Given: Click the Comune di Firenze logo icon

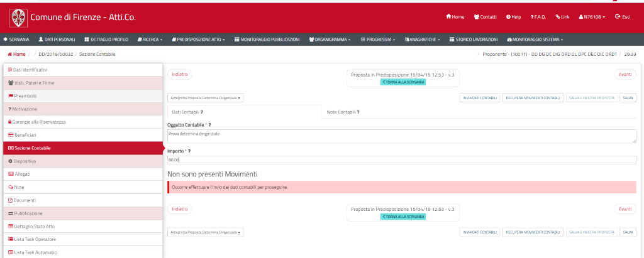Looking at the screenshot, I should 17,16.
